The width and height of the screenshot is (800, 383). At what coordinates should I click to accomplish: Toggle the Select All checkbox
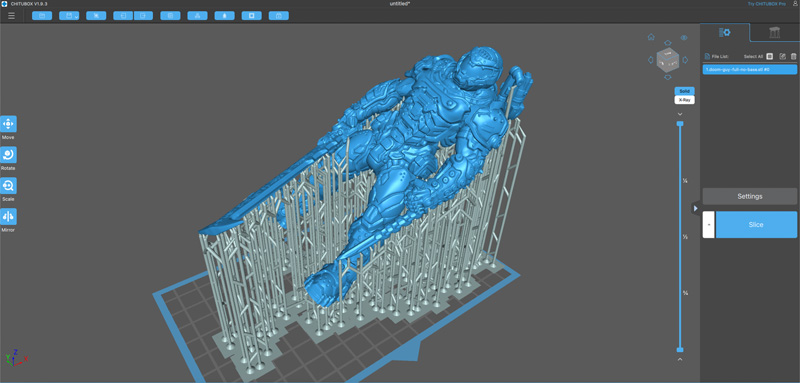[x=770, y=57]
